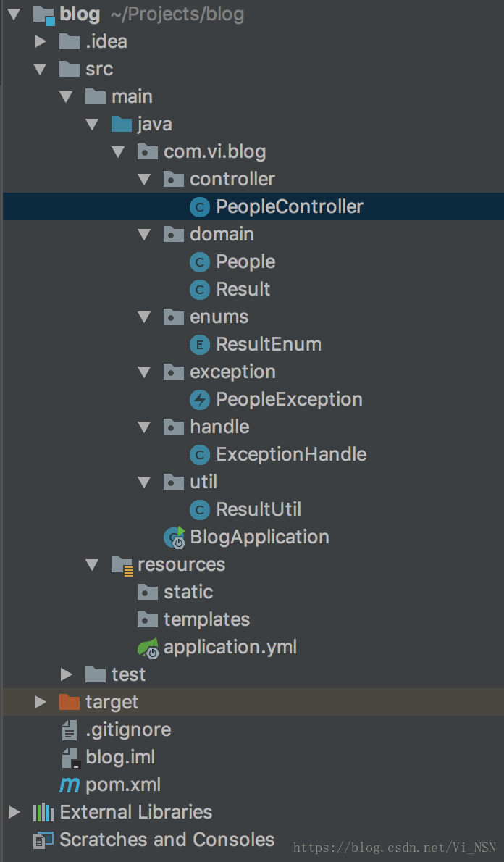This screenshot has height=862, width=504.
Task: Click the ResultEnum enum icon
Action: 199,345
